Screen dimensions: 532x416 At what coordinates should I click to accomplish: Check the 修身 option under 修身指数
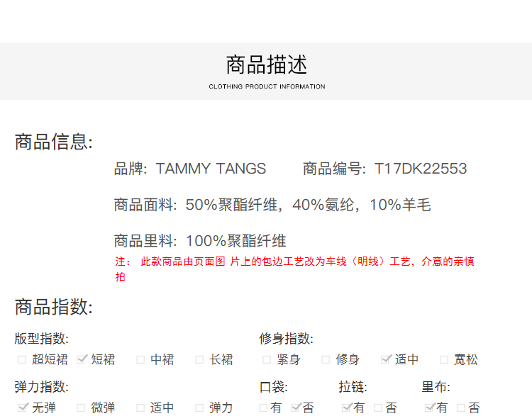(326, 360)
